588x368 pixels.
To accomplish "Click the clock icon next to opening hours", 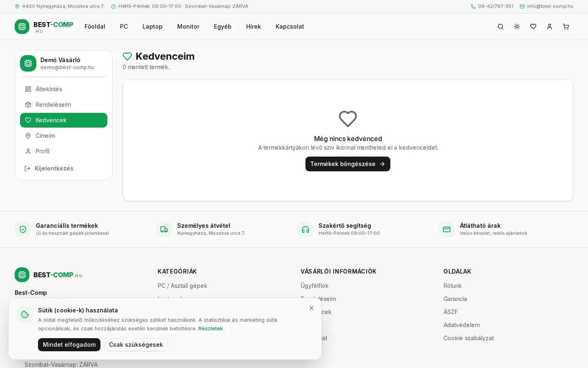I will [114, 7].
